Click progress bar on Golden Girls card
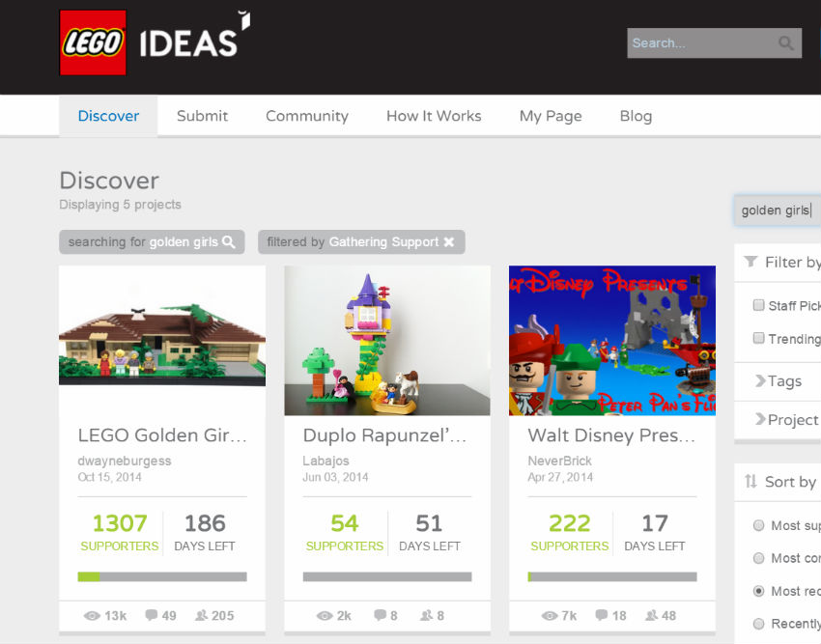This screenshot has width=821, height=644. click(x=162, y=576)
